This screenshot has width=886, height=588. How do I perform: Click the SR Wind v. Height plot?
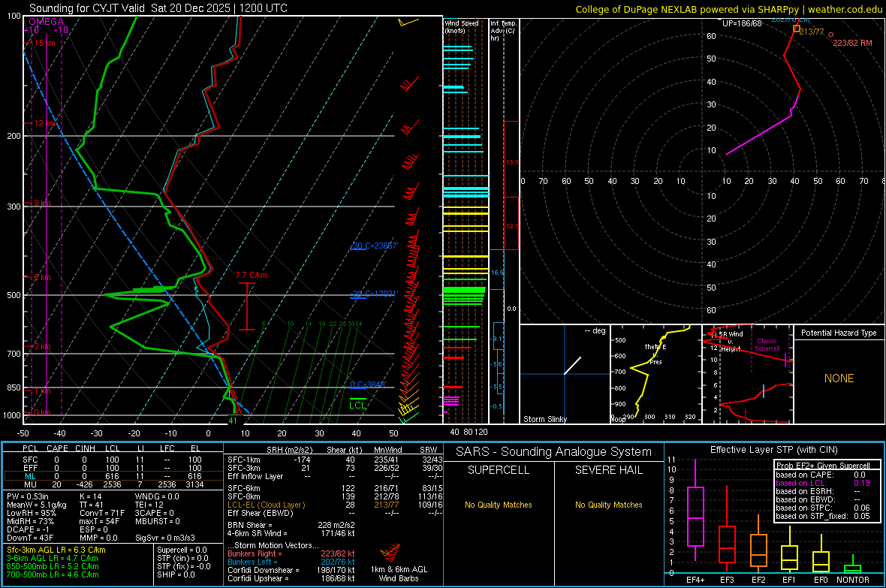pyautogui.click(x=748, y=374)
